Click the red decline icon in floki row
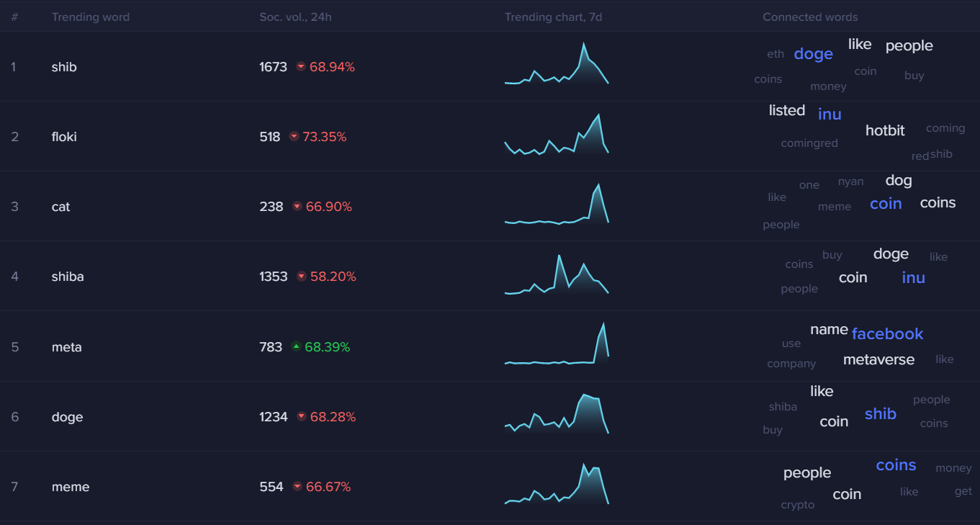This screenshot has height=525, width=980. tap(294, 137)
